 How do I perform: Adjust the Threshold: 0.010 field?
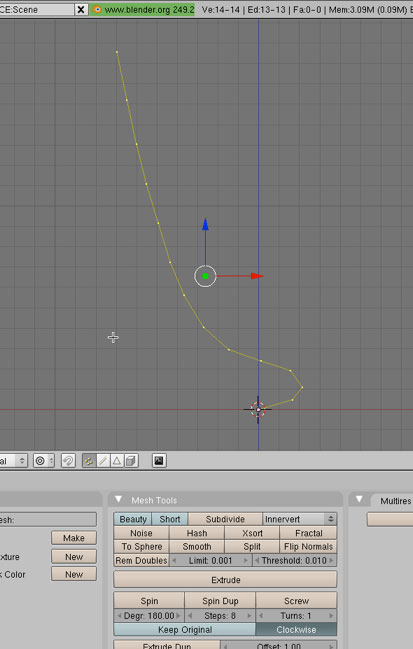[295, 560]
